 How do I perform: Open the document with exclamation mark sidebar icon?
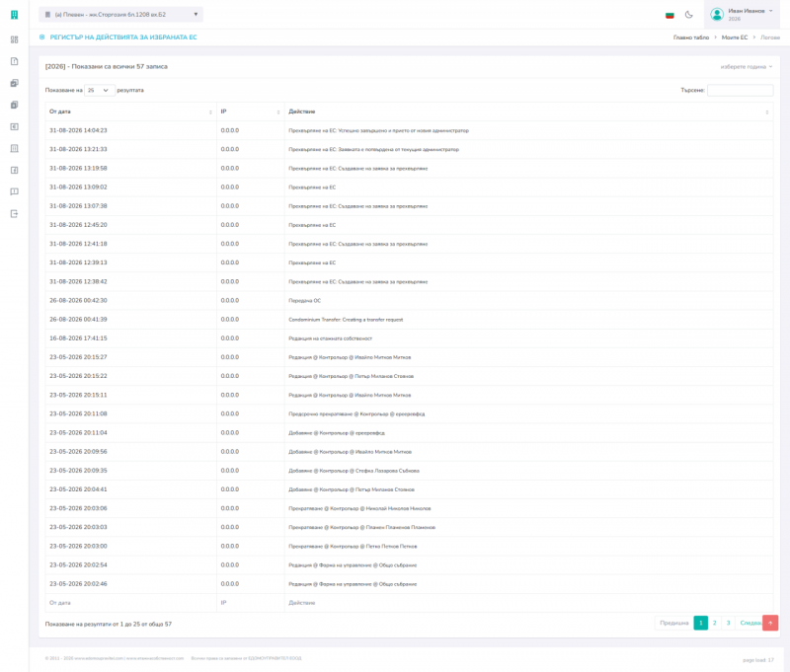point(14,61)
